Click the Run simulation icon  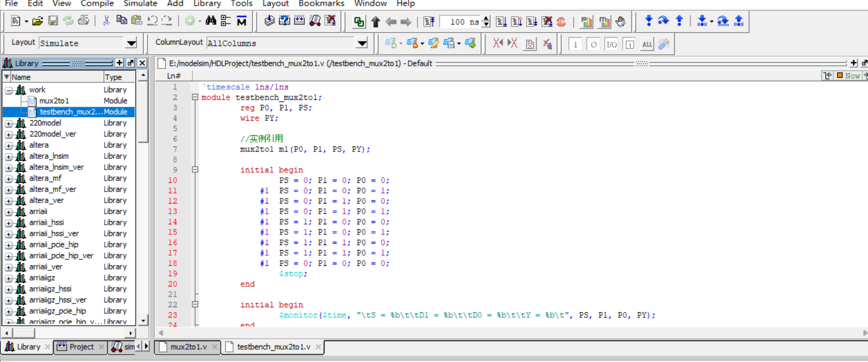point(501,22)
